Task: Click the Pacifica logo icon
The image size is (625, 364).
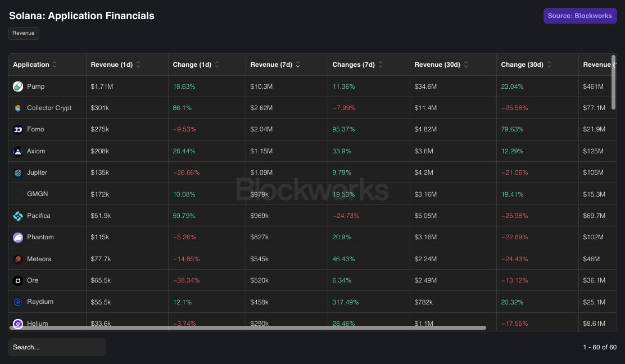Action: [x=18, y=216]
